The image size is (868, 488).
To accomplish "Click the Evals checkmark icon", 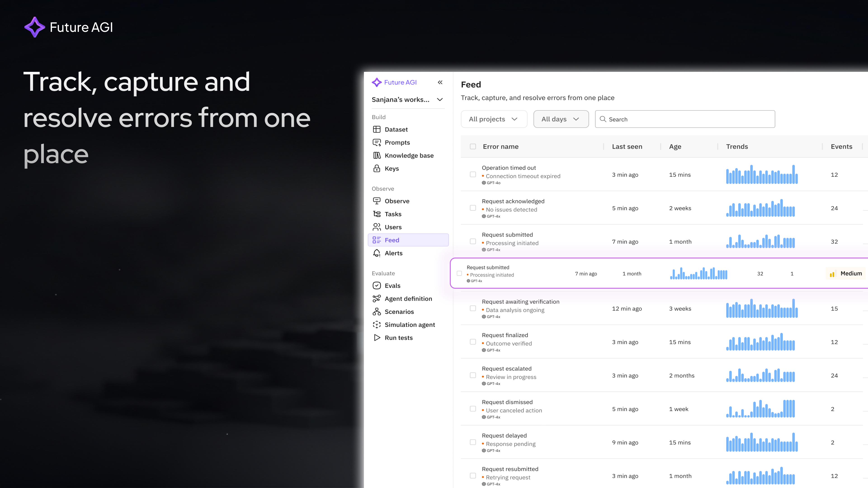I will point(377,286).
